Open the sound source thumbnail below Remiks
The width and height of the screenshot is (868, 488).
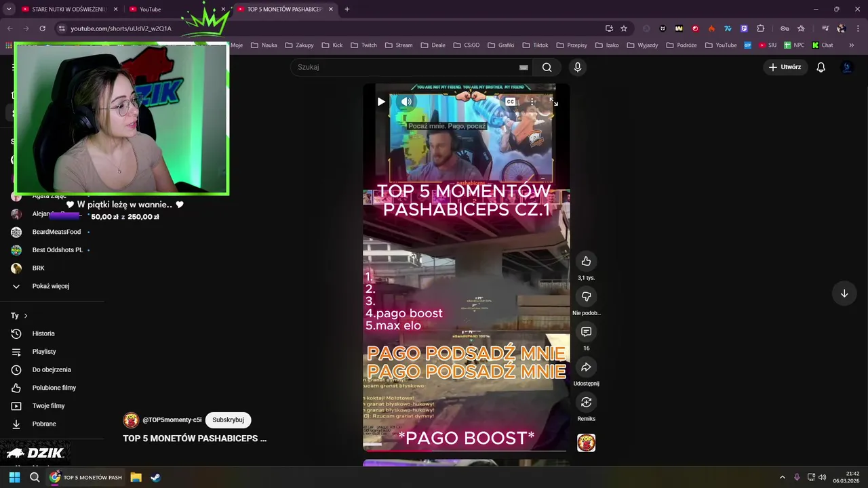click(x=586, y=443)
